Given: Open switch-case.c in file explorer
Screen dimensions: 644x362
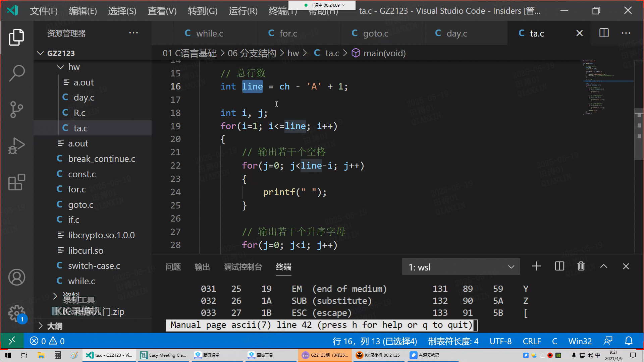Looking at the screenshot, I should (94, 266).
